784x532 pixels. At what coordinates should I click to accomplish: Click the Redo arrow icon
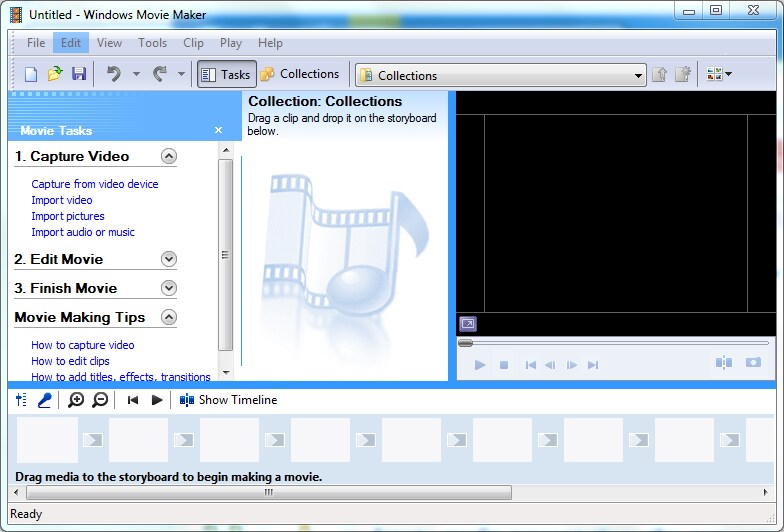(160, 74)
